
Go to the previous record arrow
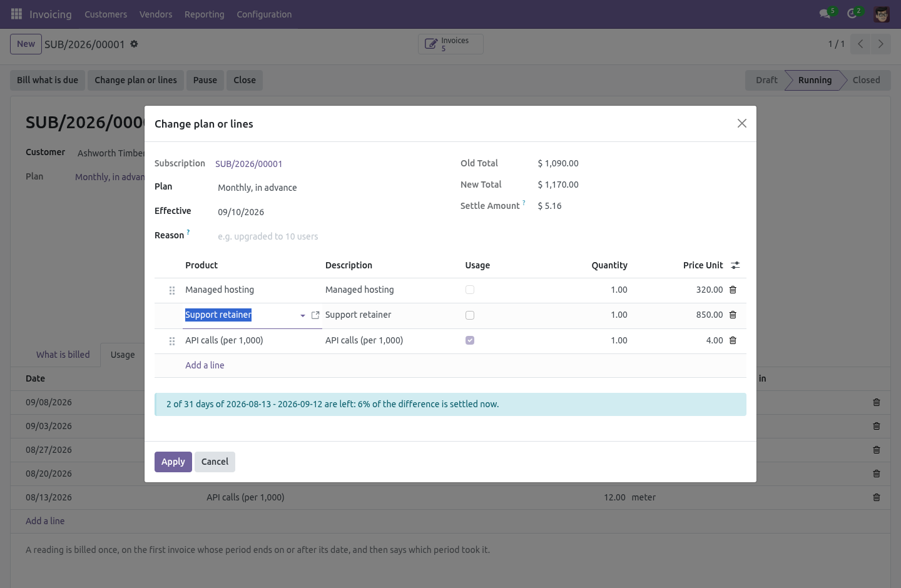point(860,44)
